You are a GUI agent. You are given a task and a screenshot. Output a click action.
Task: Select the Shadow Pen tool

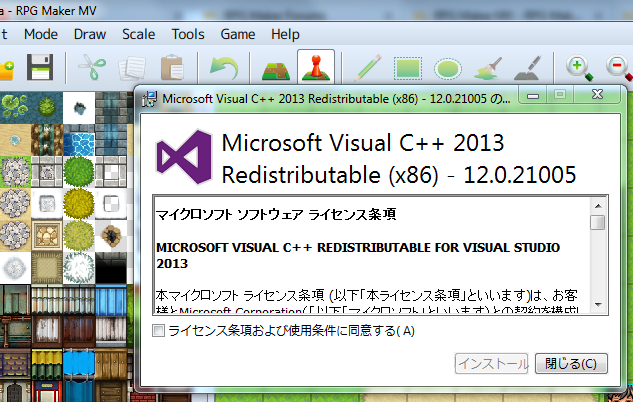pos(528,68)
